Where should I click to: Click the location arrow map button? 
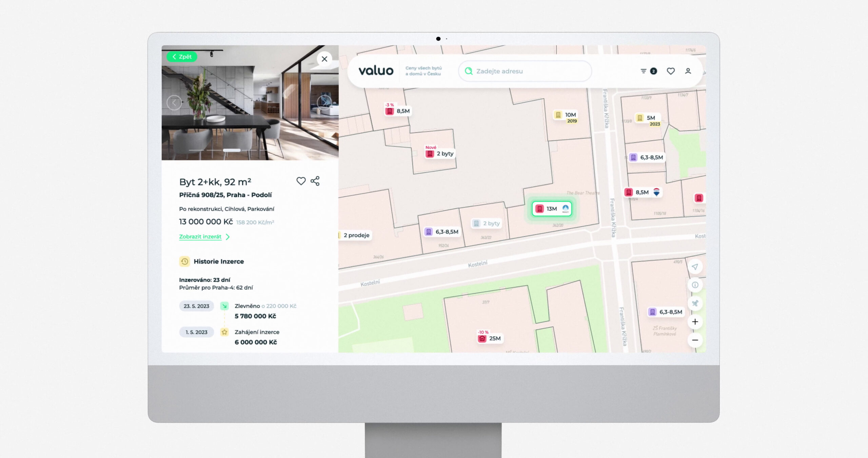[695, 267]
